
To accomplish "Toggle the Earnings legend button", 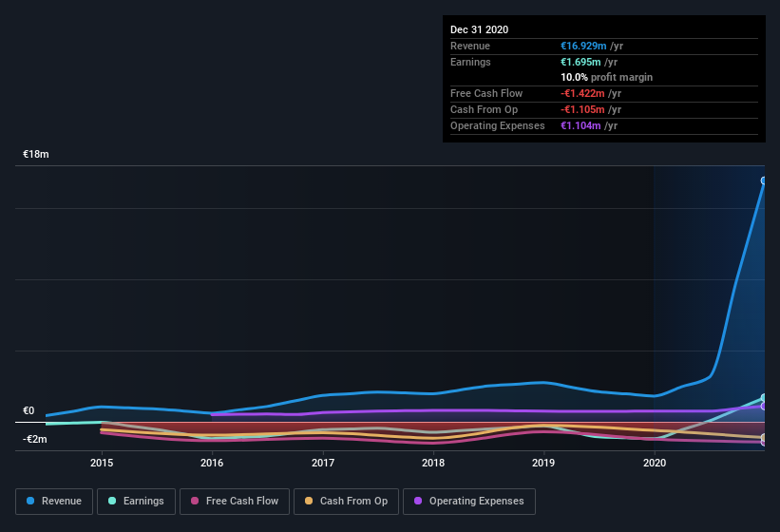I will 136,502.
